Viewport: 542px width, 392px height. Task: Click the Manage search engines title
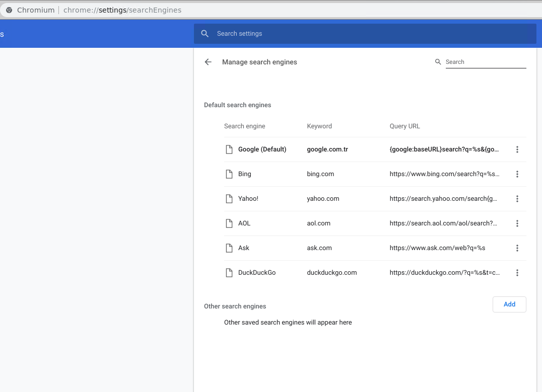coord(259,62)
